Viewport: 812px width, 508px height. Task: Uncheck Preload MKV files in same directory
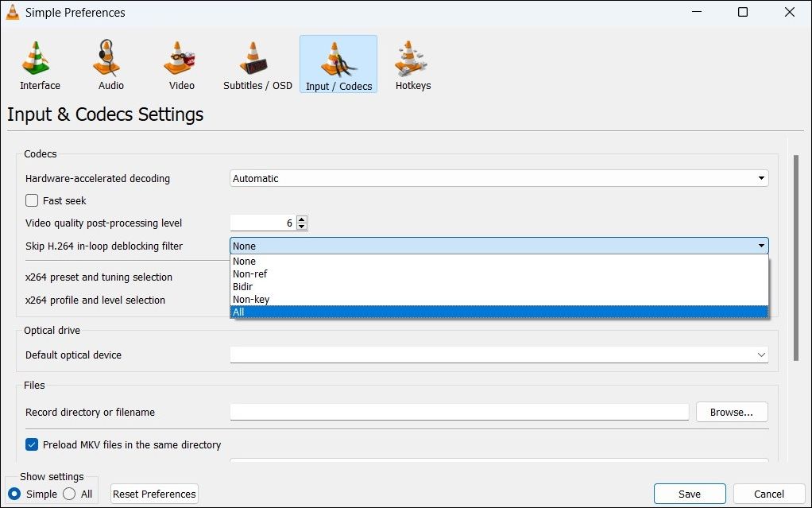tap(32, 444)
